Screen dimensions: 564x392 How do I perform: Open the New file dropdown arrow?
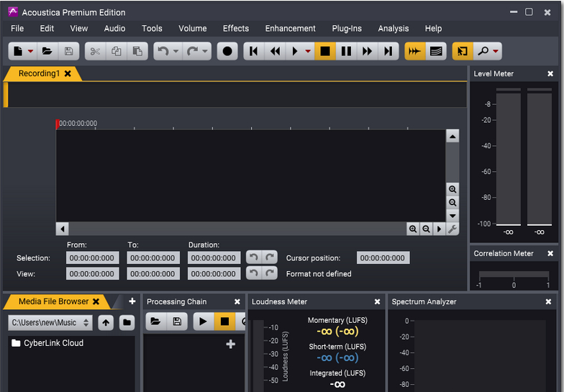[30, 52]
